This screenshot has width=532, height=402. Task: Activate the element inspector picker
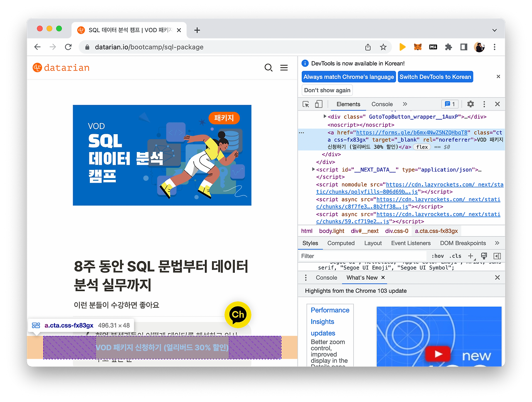pos(306,104)
